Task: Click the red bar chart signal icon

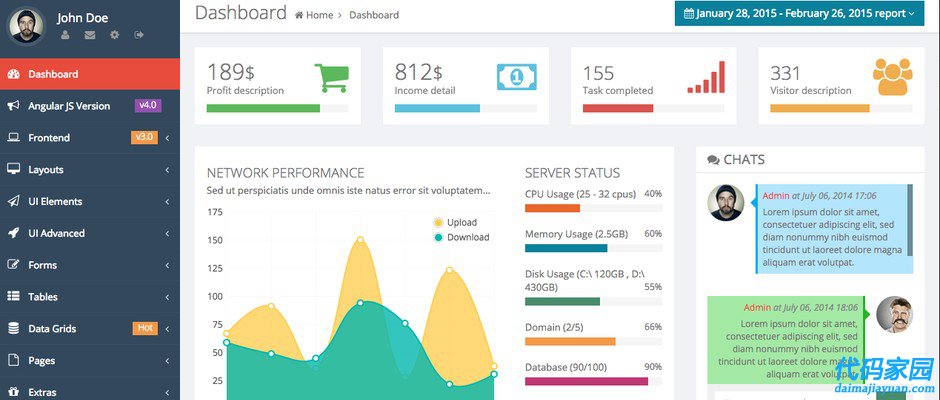Action: (x=706, y=77)
